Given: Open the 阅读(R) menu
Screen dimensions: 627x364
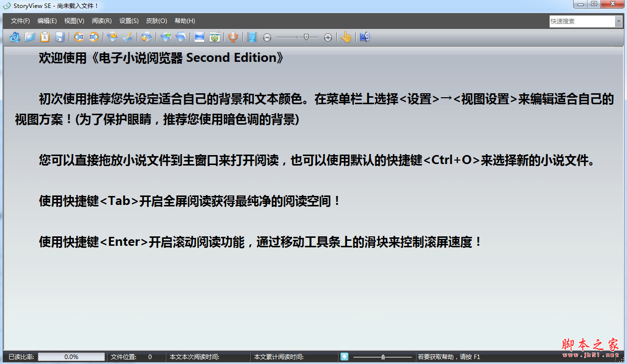Looking at the screenshot, I should pyautogui.click(x=101, y=21).
